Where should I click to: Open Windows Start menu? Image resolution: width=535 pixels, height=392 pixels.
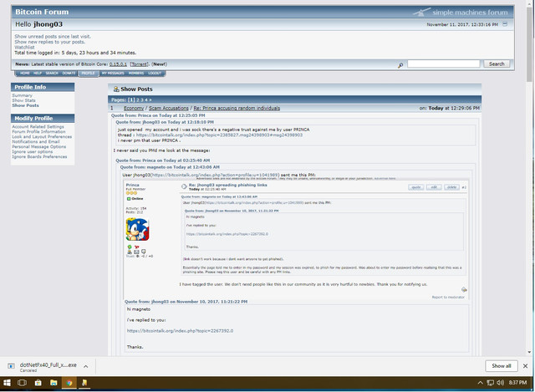tap(7, 383)
